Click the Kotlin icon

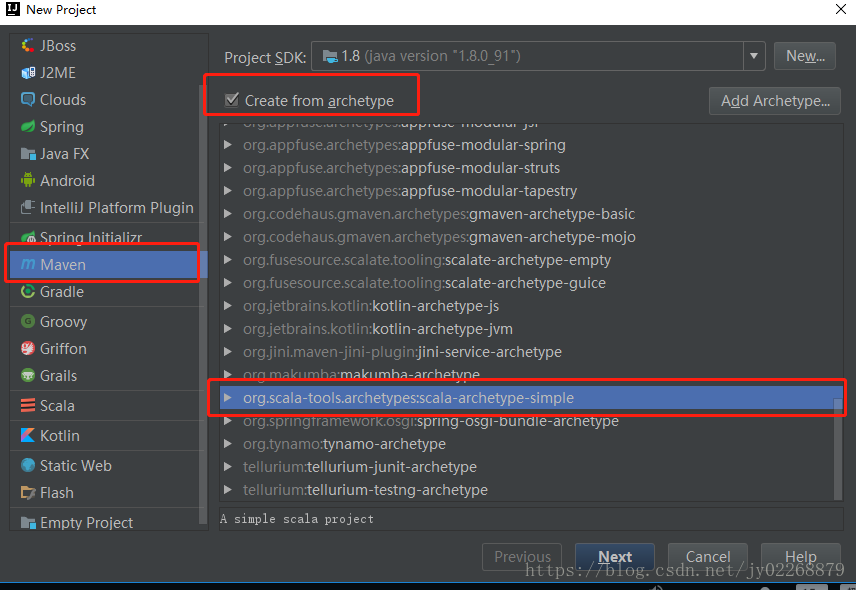[28, 435]
